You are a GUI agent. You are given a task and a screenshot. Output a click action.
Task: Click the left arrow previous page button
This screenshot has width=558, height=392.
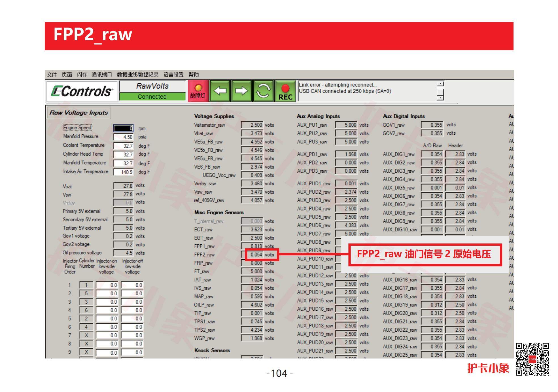click(x=220, y=91)
